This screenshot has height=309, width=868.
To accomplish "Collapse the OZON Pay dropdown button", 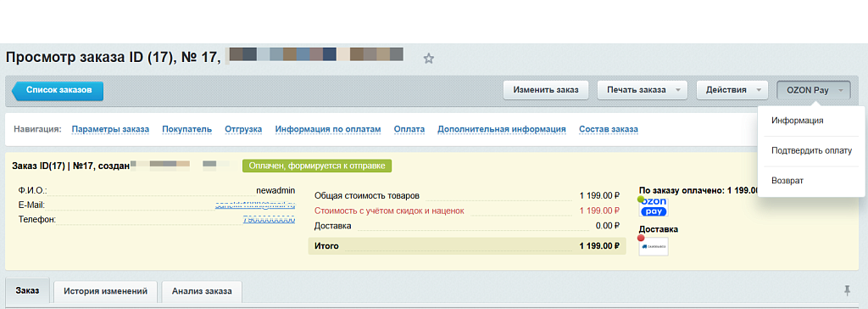I will point(813,90).
